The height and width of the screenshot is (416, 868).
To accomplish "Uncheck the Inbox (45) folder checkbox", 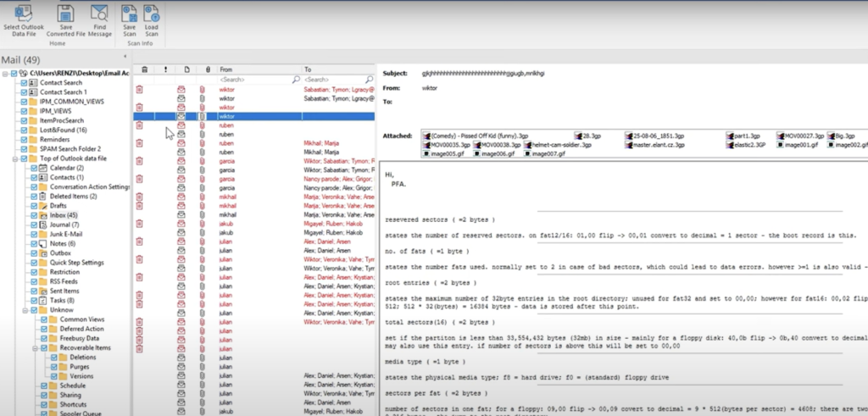I will click(34, 215).
